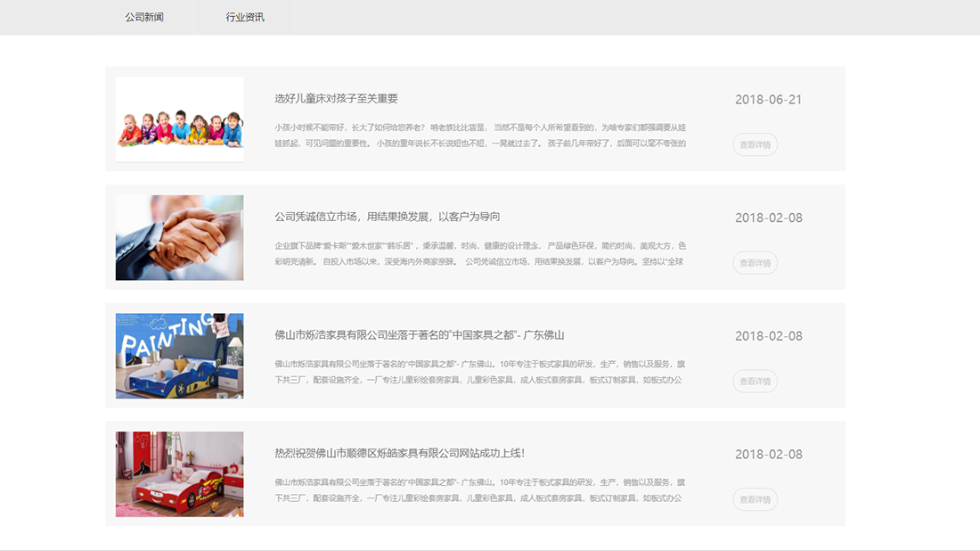
Task: Click the PAINTING room thumbnail
Action: (178, 356)
